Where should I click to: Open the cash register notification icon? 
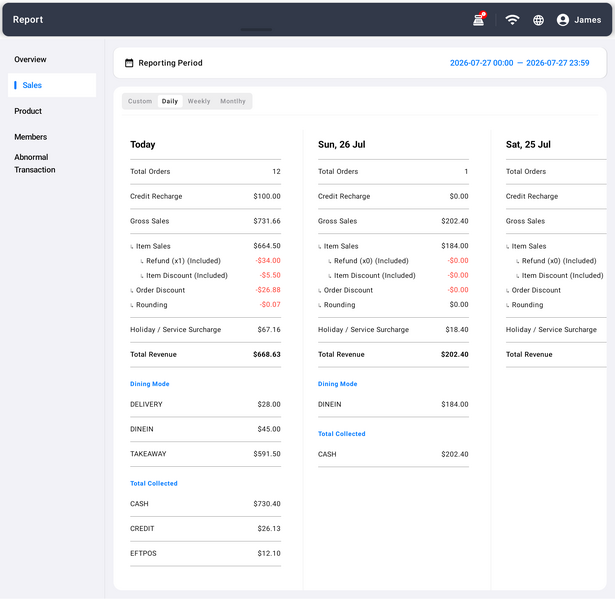coord(479,19)
